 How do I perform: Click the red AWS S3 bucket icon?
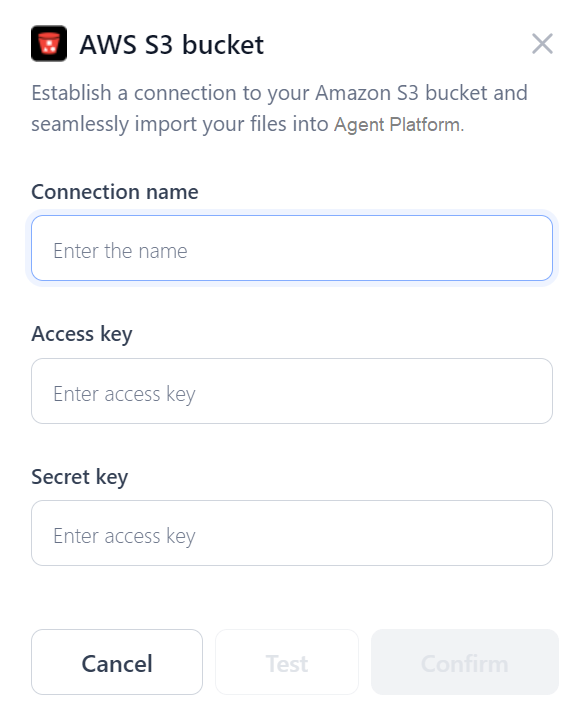[49, 43]
